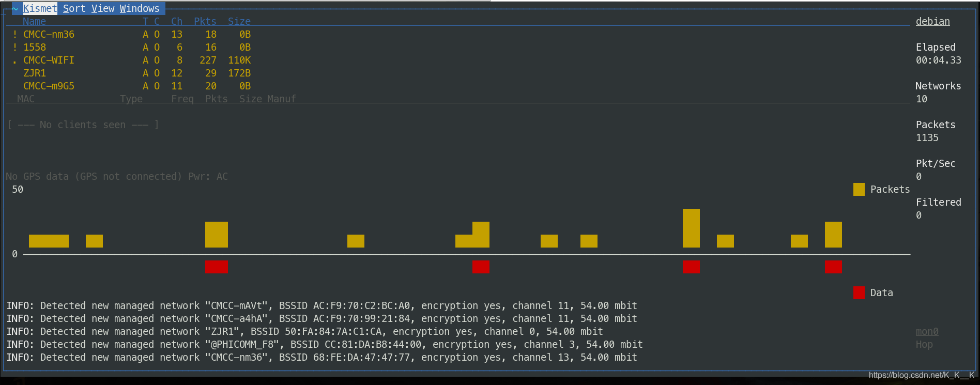Click the Freq column header in client list

182,99
